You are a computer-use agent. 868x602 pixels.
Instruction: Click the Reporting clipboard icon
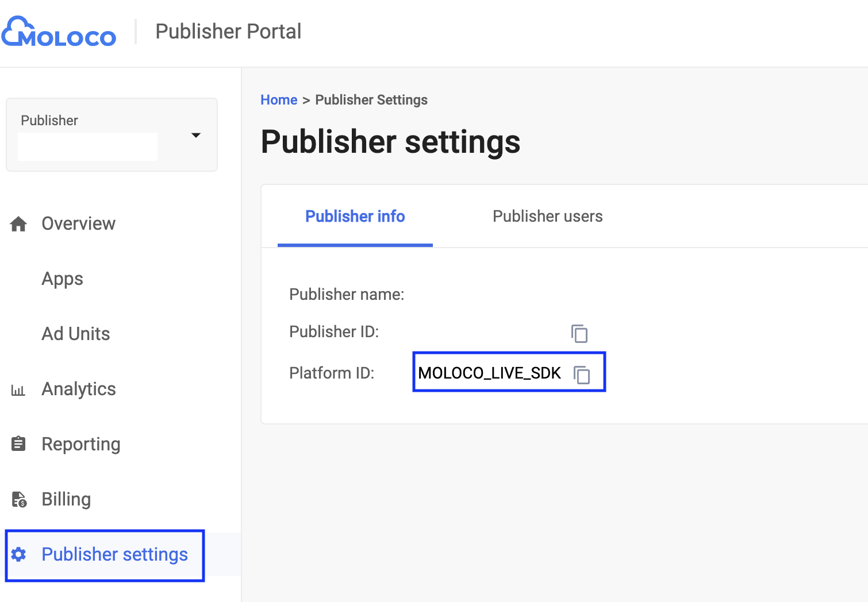coord(18,444)
